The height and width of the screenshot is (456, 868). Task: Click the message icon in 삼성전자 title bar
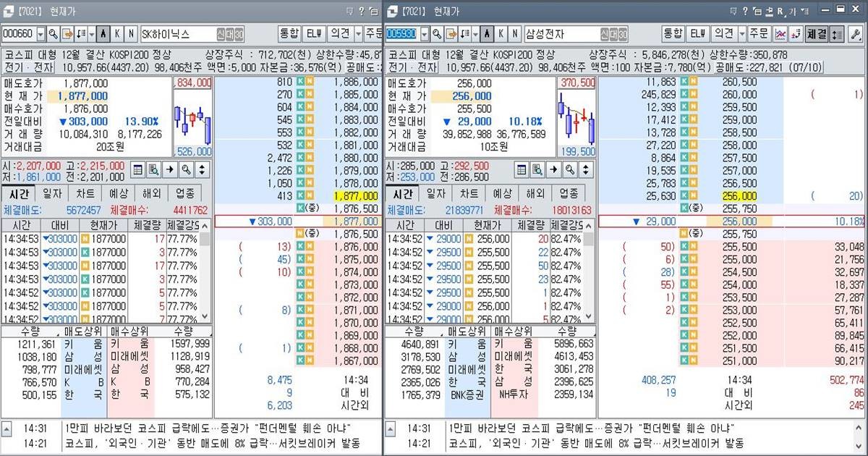point(733,11)
